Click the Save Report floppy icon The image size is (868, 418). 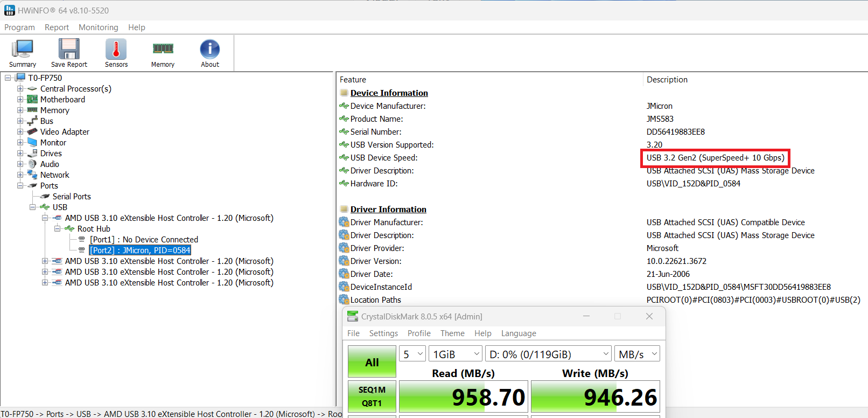[x=69, y=49]
